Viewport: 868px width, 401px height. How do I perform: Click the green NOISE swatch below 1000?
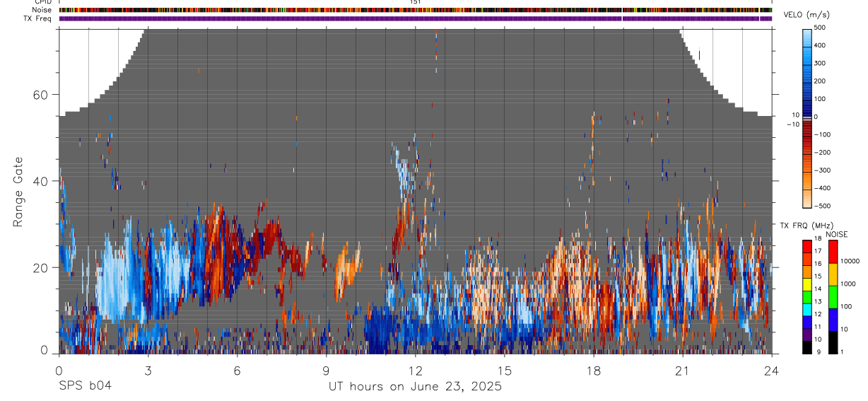coord(832,297)
